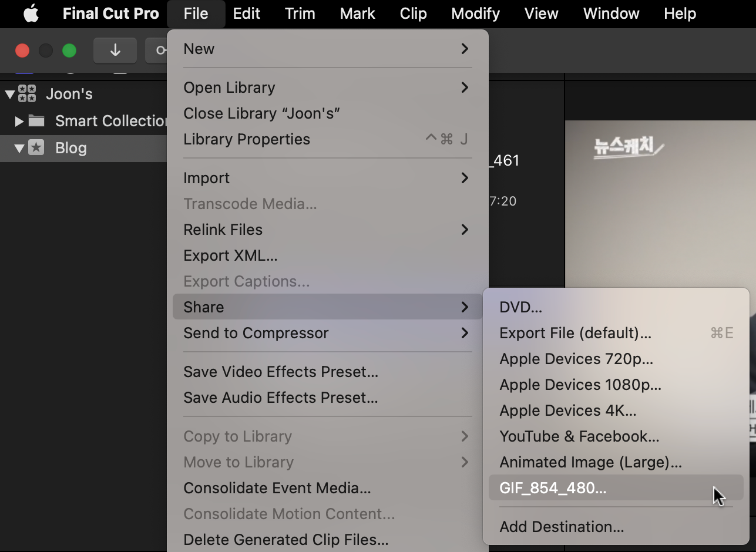756x552 pixels.
Task: Choose Delete Generated Clip Files...
Action: 328,540
